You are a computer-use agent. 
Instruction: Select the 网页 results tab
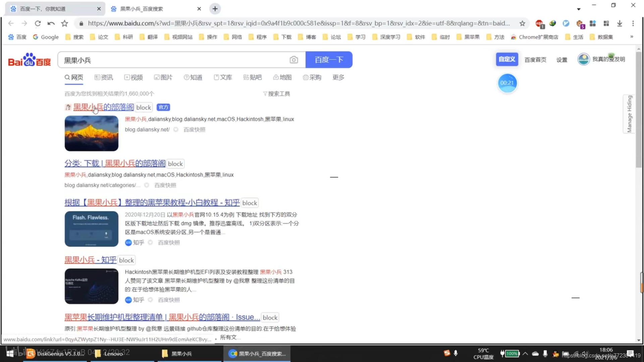pyautogui.click(x=74, y=77)
